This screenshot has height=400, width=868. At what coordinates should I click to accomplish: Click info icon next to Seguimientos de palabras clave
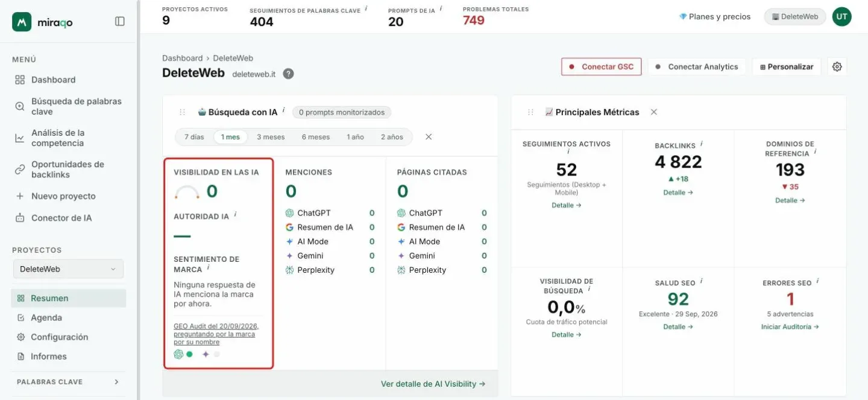coord(366,8)
